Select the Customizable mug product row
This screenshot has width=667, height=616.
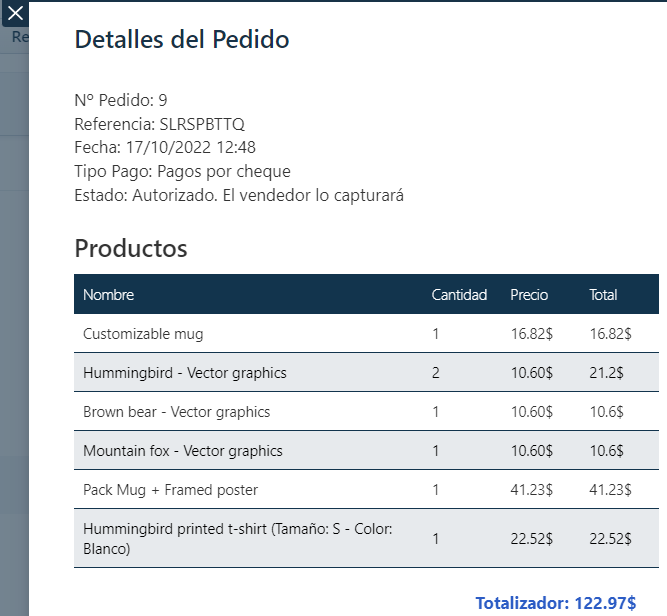143,334
